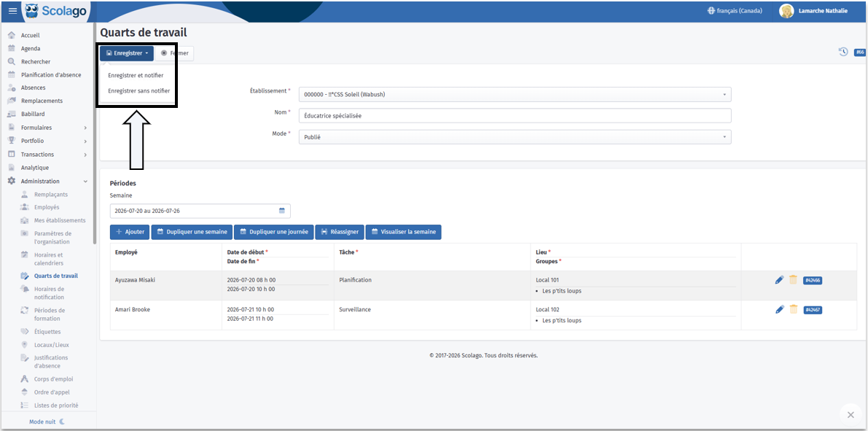
Task: Open the calendar icon in the Semaine field
Action: click(282, 211)
